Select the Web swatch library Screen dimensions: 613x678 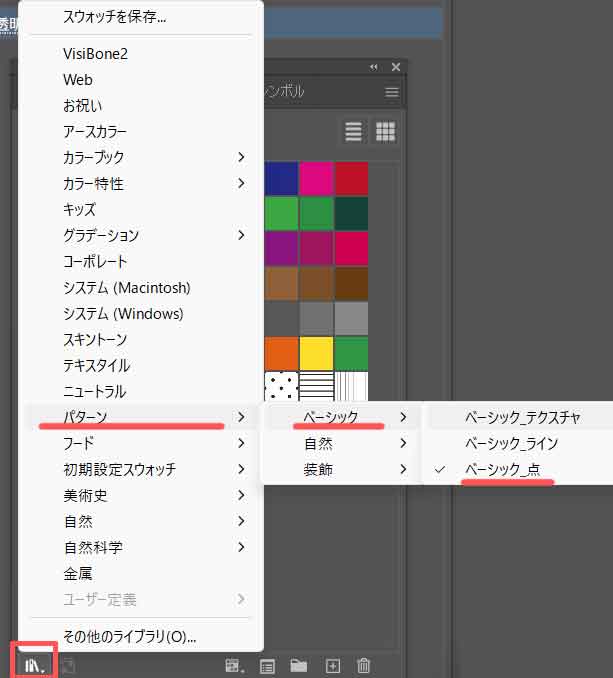click(141, 80)
